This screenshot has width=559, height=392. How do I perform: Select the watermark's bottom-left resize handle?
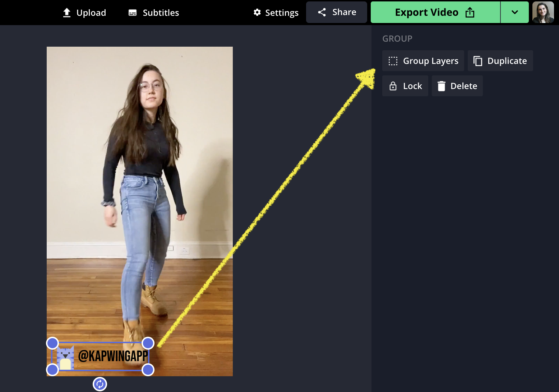point(52,369)
